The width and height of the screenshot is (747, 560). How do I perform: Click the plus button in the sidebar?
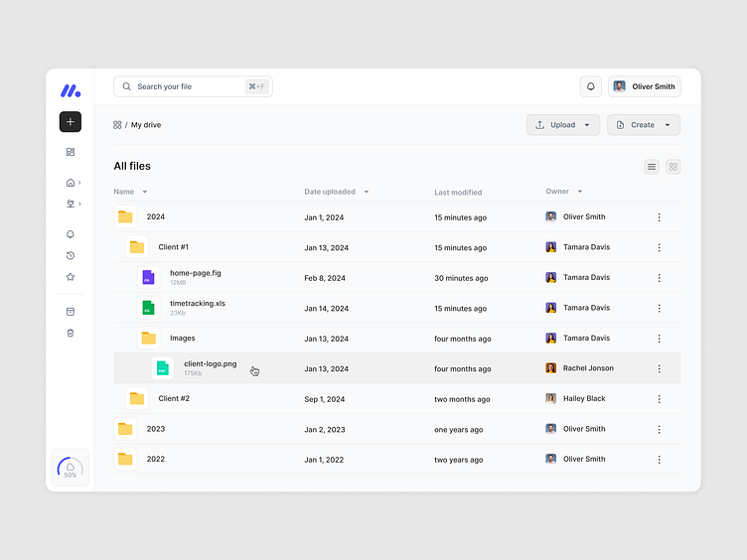tap(70, 122)
